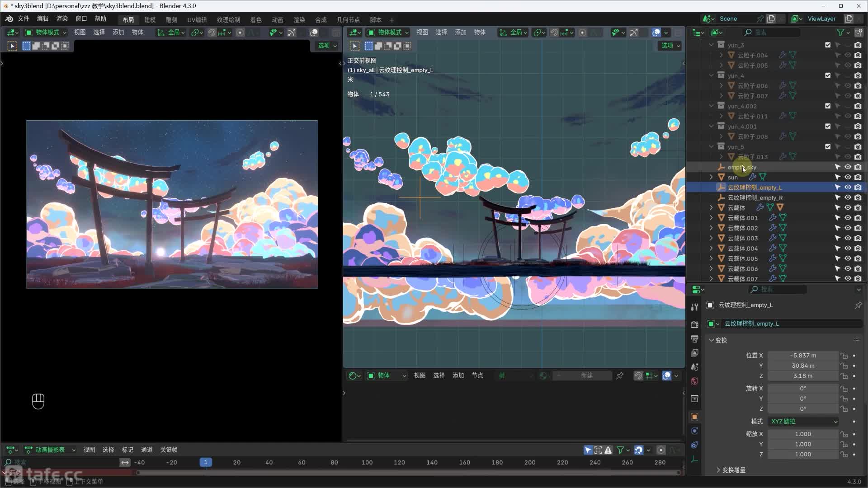The width and height of the screenshot is (868, 488).
Task: Lock the Location X value
Action: 844,356
